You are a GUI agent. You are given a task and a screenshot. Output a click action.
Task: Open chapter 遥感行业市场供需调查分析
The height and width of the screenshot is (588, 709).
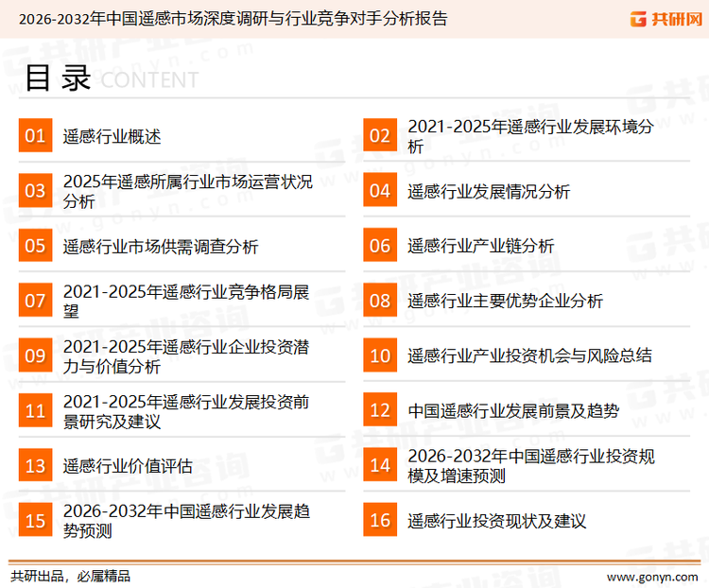(x=161, y=247)
